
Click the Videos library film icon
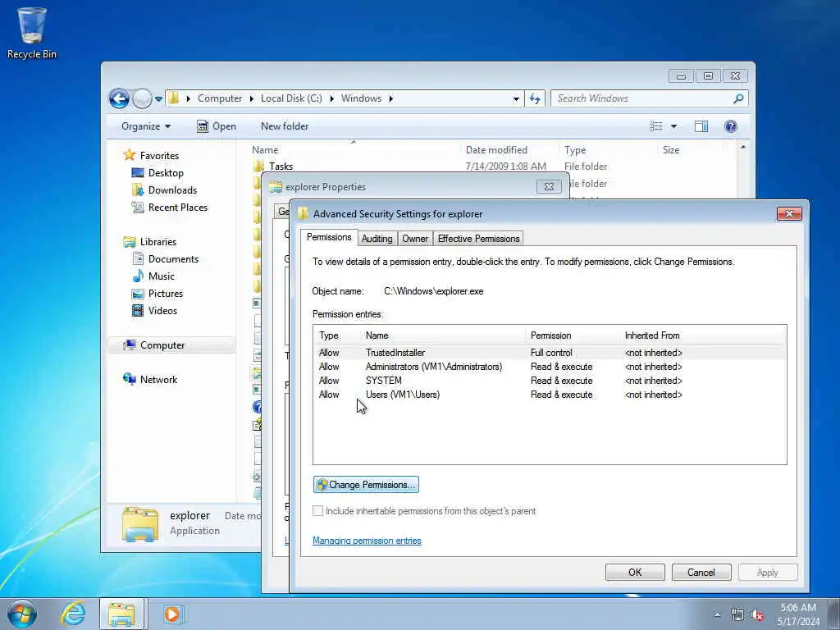(138, 311)
